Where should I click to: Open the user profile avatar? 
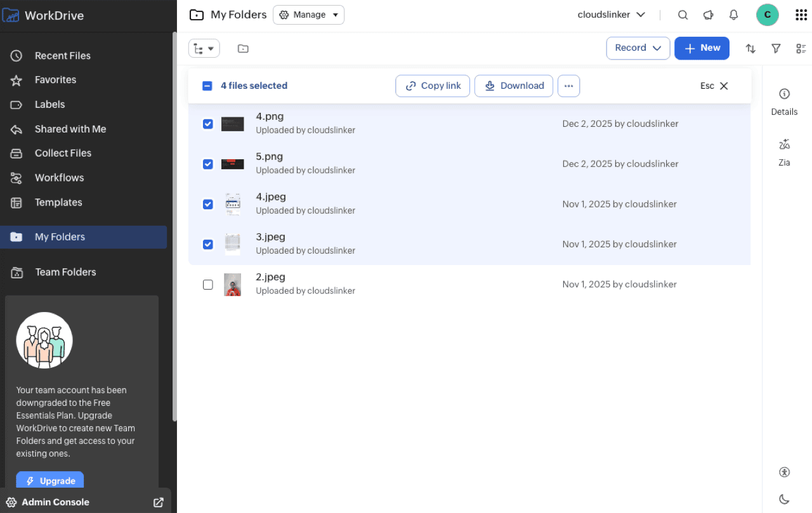[x=768, y=15]
